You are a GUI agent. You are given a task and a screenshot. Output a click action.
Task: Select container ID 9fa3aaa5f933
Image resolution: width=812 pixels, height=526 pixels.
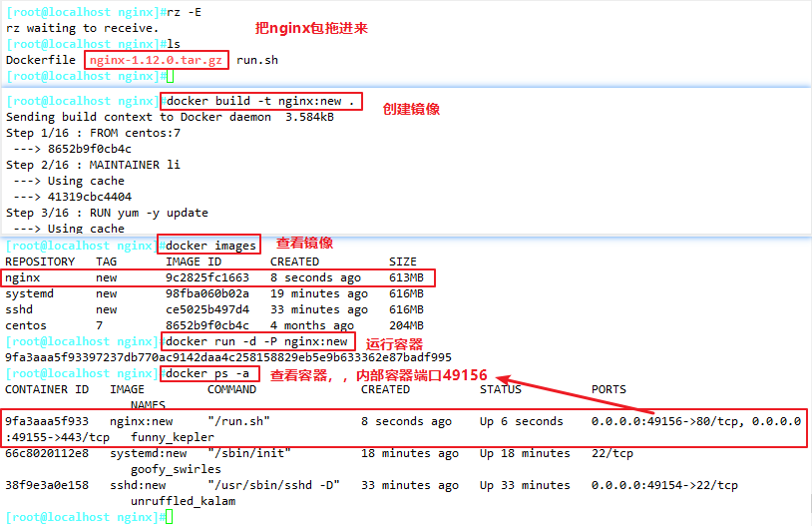47,421
